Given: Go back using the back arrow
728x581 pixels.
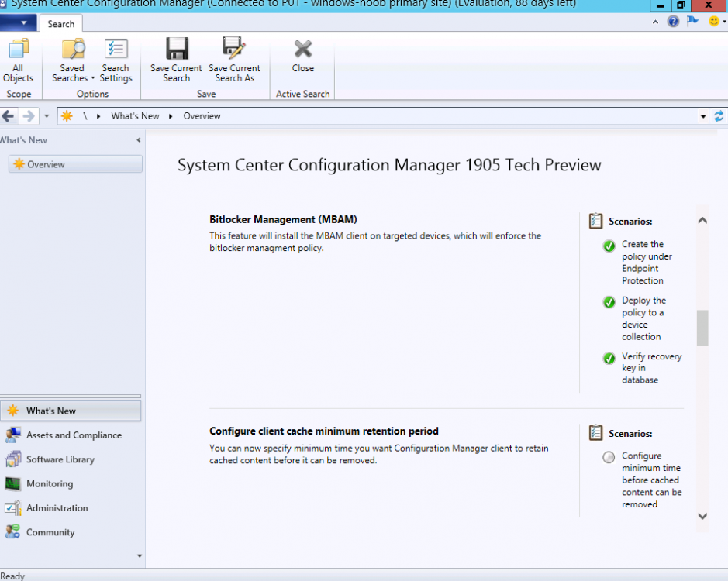Looking at the screenshot, I should coord(8,116).
